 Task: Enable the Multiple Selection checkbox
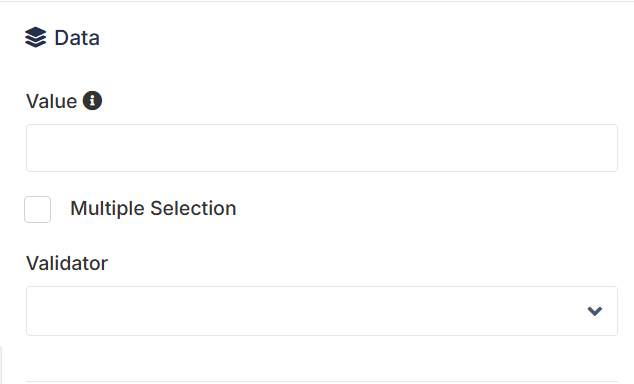click(x=38, y=209)
